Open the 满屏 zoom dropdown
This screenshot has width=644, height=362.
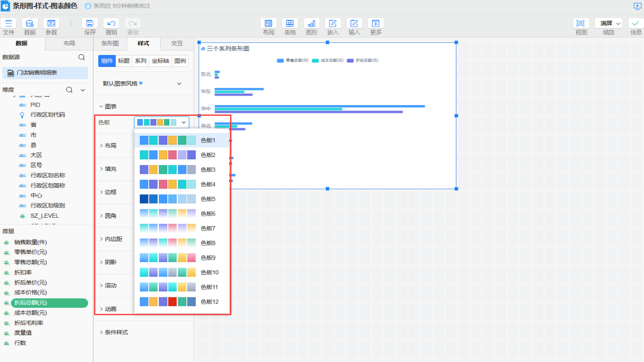pos(608,24)
